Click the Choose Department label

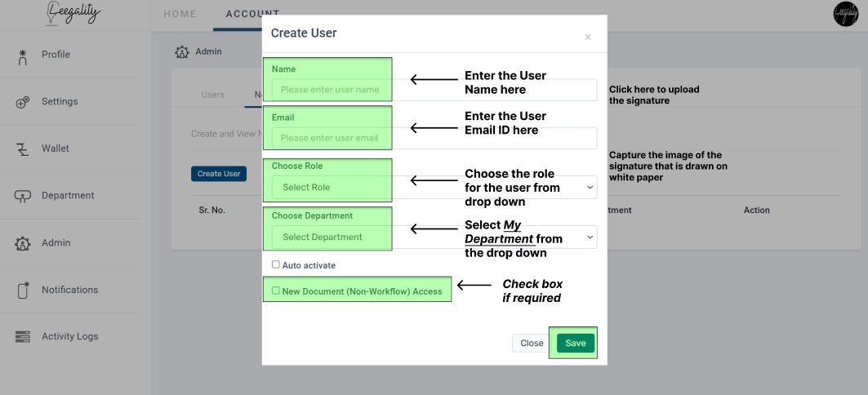312,215
